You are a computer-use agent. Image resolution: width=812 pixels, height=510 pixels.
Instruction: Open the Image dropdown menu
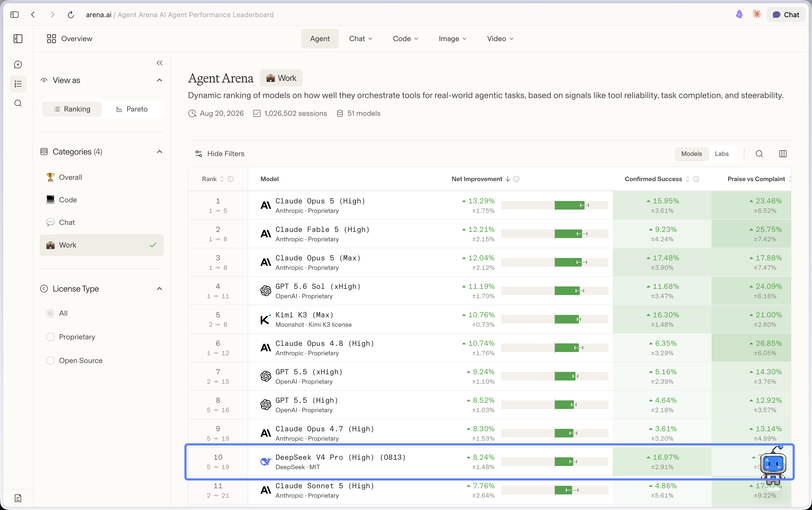(453, 39)
